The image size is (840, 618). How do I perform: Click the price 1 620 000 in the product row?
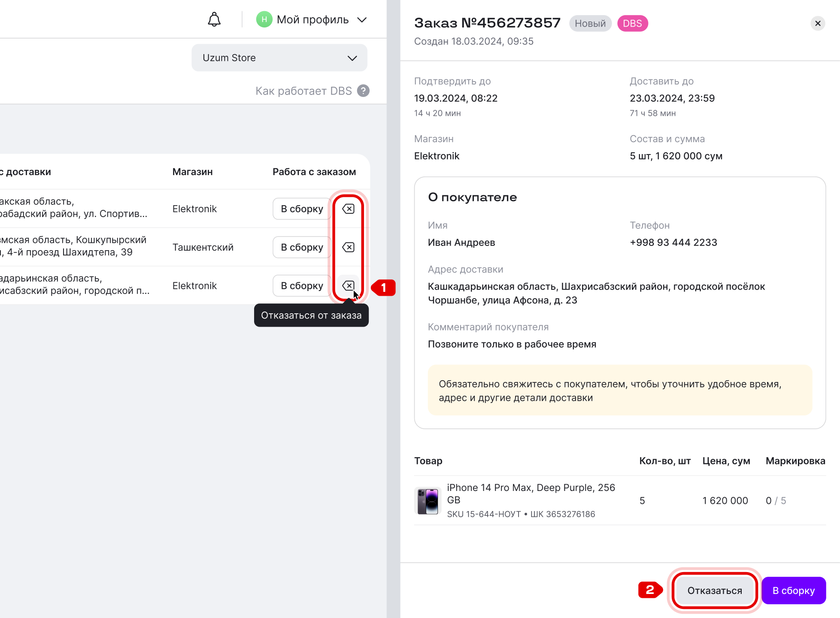[x=725, y=501]
